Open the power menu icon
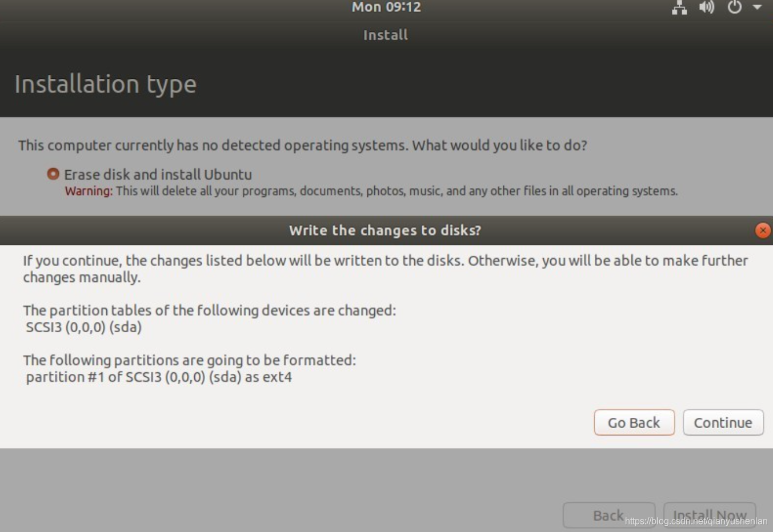The width and height of the screenshot is (773, 532). coord(734,7)
